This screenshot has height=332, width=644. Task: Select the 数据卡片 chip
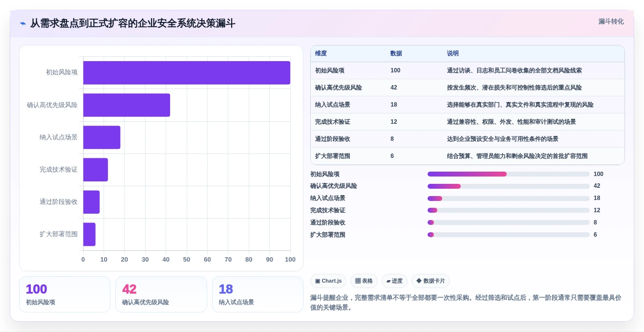tap(430, 281)
